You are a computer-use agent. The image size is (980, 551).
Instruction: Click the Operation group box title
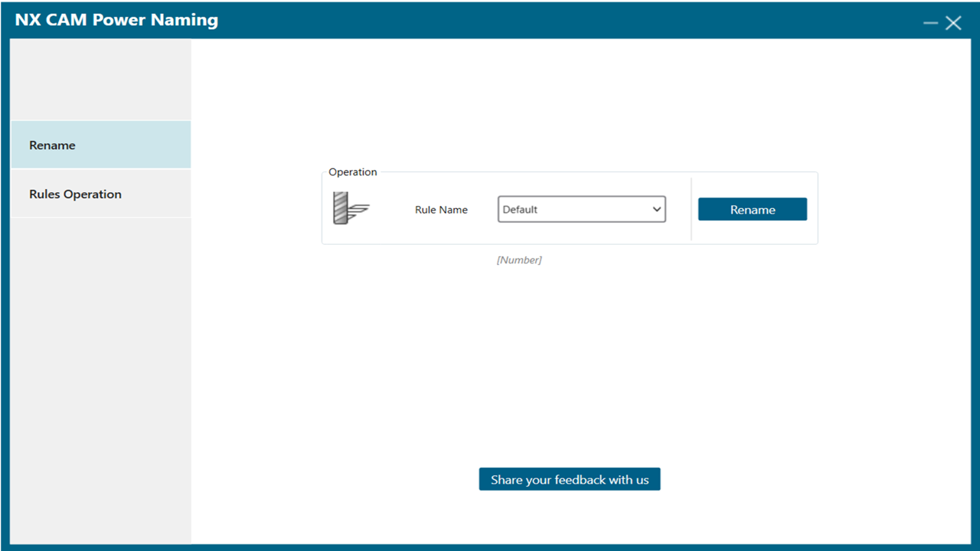coord(352,171)
